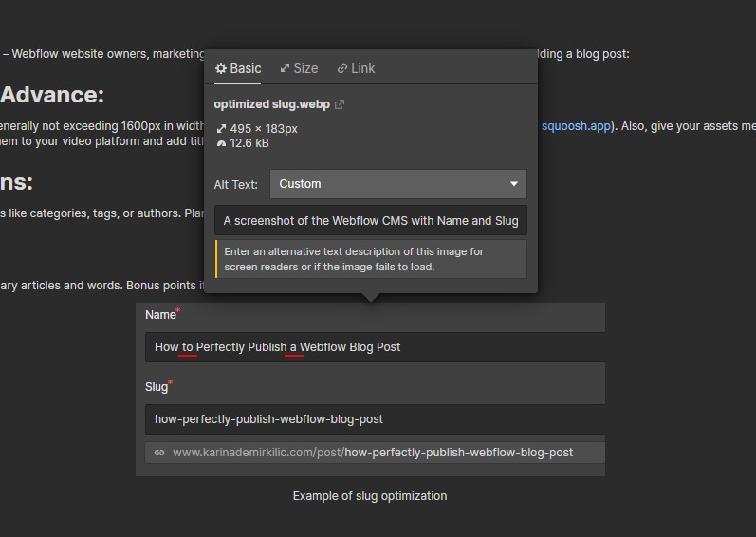Click the optimized slug.webp file name
Viewport: 756px width, 537px height.
(272, 104)
